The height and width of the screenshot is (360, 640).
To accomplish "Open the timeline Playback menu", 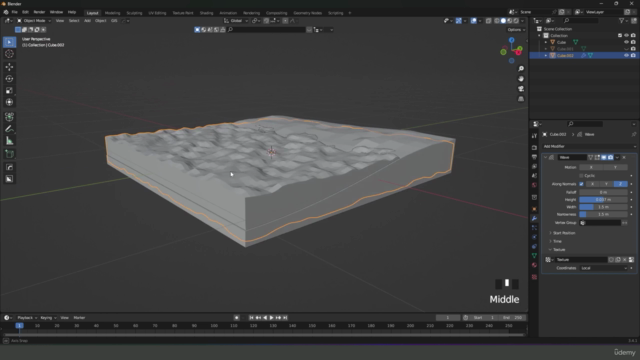I will click(27, 318).
